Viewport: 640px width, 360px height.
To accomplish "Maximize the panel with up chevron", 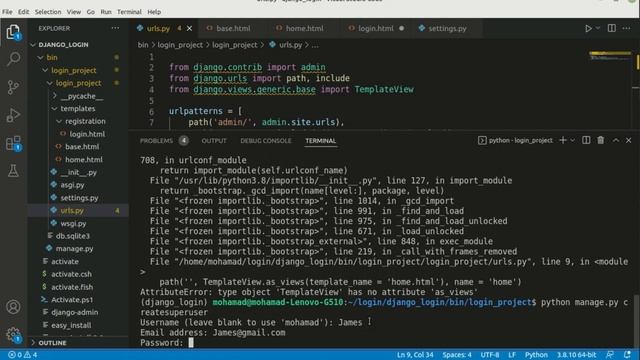I will click(616, 140).
